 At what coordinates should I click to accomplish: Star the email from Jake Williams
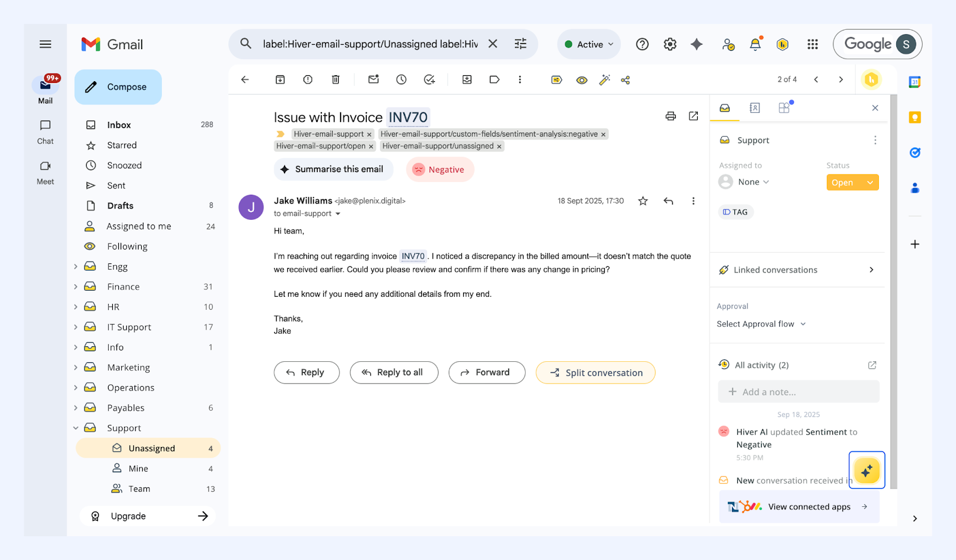pyautogui.click(x=643, y=201)
